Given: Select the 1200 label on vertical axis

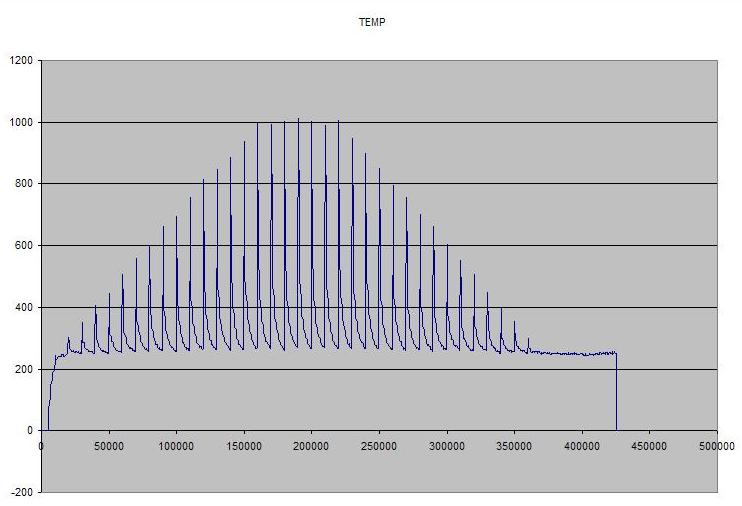Looking at the screenshot, I should point(22,60).
